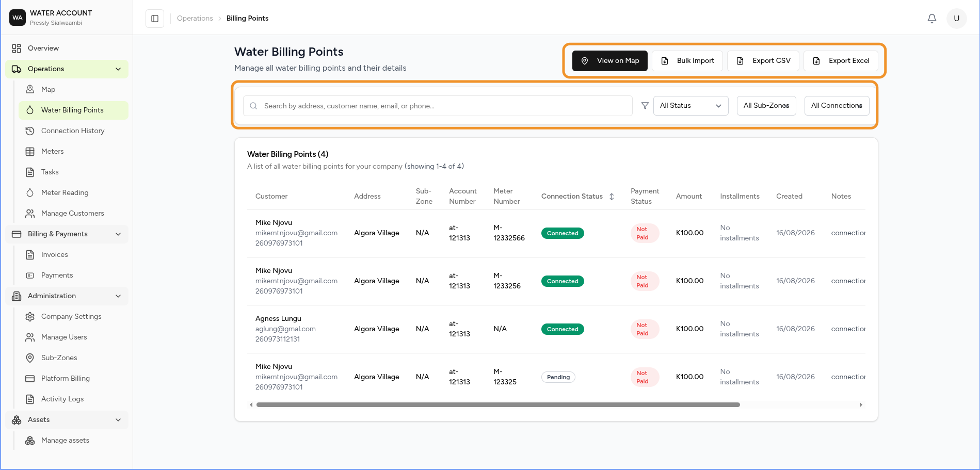This screenshot has height=470, width=980.
Task: Toggle the sidebar panel icon
Action: click(x=155, y=19)
